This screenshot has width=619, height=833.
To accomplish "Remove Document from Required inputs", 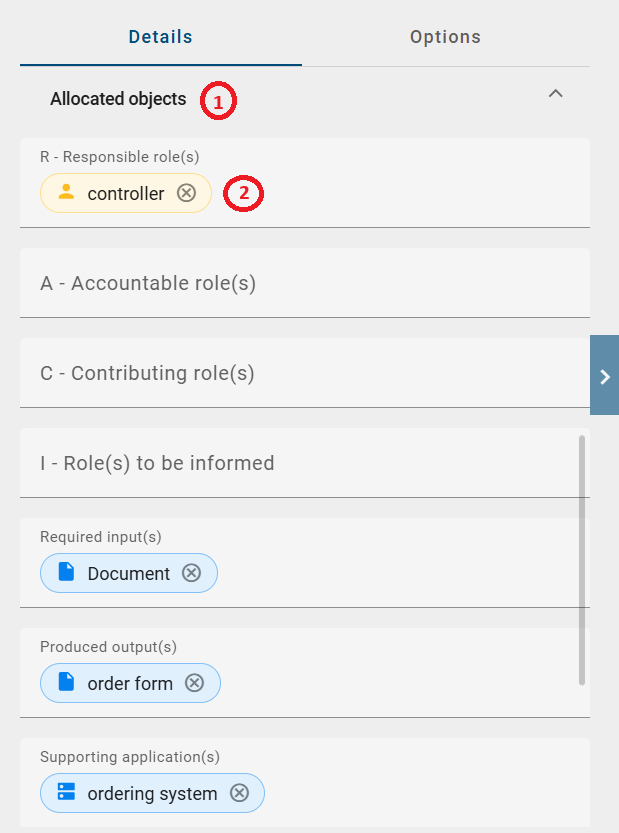I will [191, 572].
